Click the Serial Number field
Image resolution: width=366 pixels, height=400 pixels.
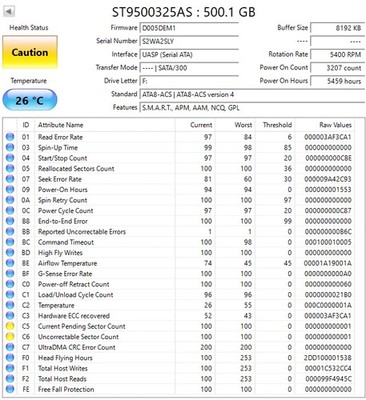point(189,41)
